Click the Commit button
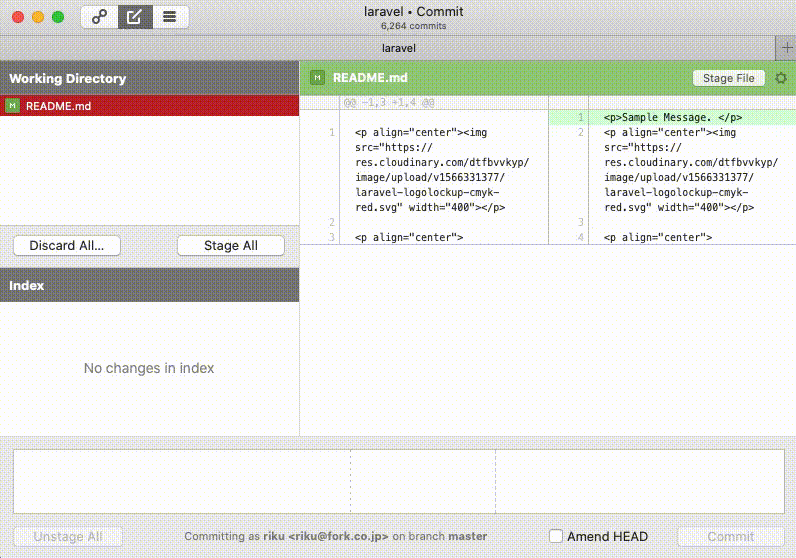This screenshot has width=796, height=558. (731, 537)
